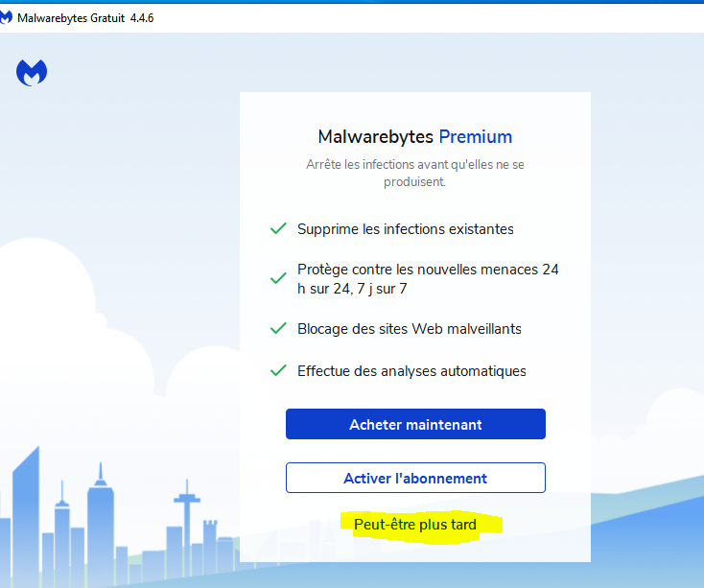Click checkmark beside "Blocage des sites Web malveillants"
The height and width of the screenshot is (588, 704).
tap(278, 328)
